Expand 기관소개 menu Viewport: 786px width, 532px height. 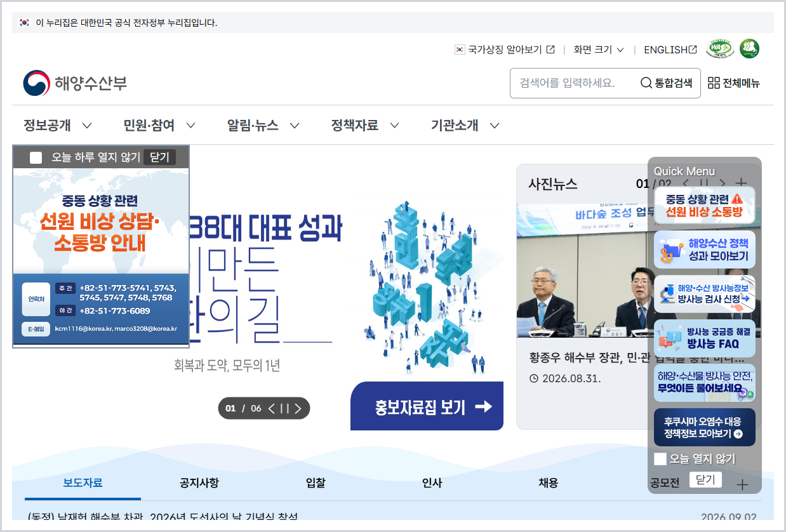465,125
